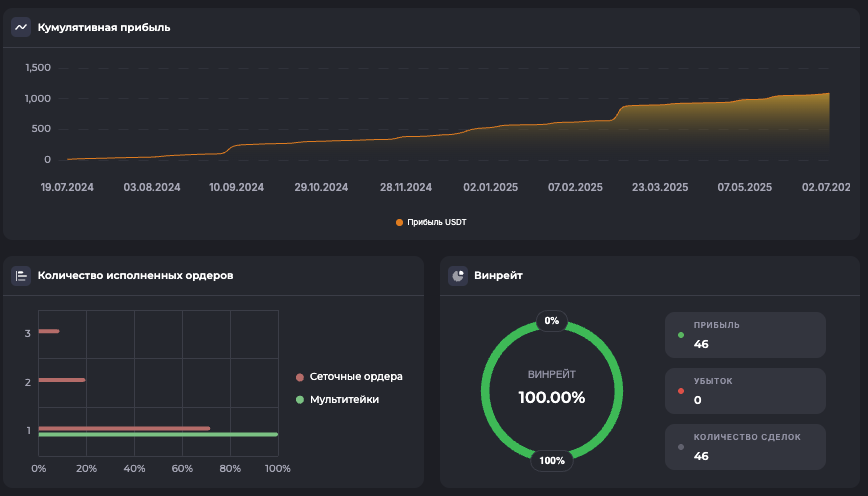
Task: Click the green dot in the Прибыль card
Action: [x=681, y=335]
